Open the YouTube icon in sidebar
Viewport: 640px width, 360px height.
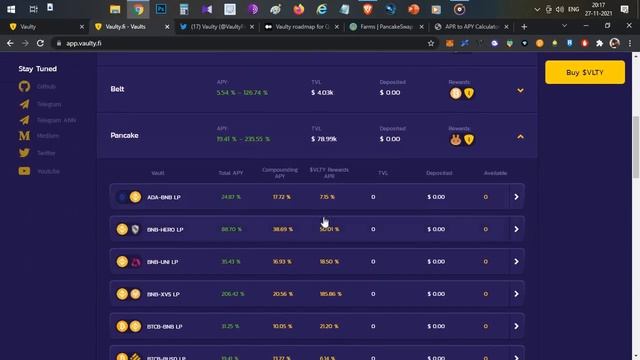pyautogui.click(x=24, y=171)
